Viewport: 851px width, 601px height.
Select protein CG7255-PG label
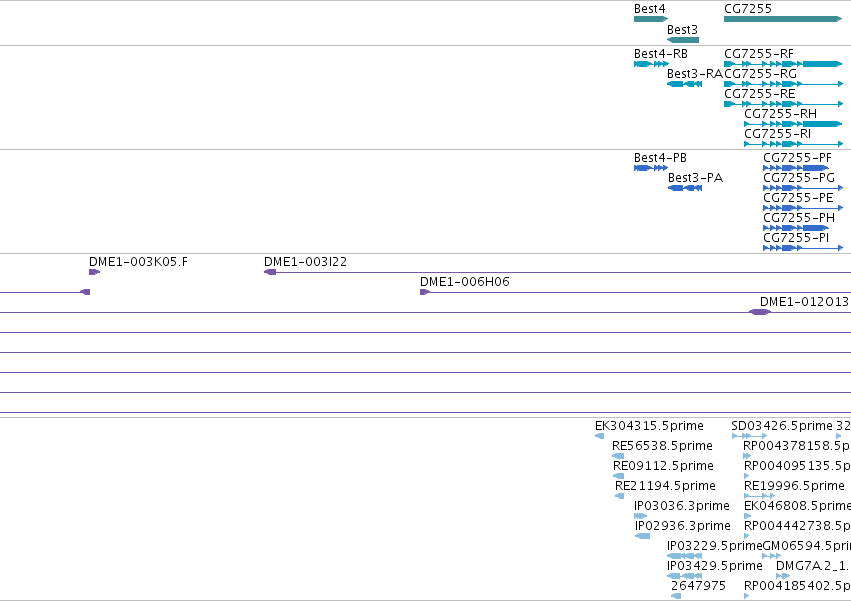(x=799, y=178)
